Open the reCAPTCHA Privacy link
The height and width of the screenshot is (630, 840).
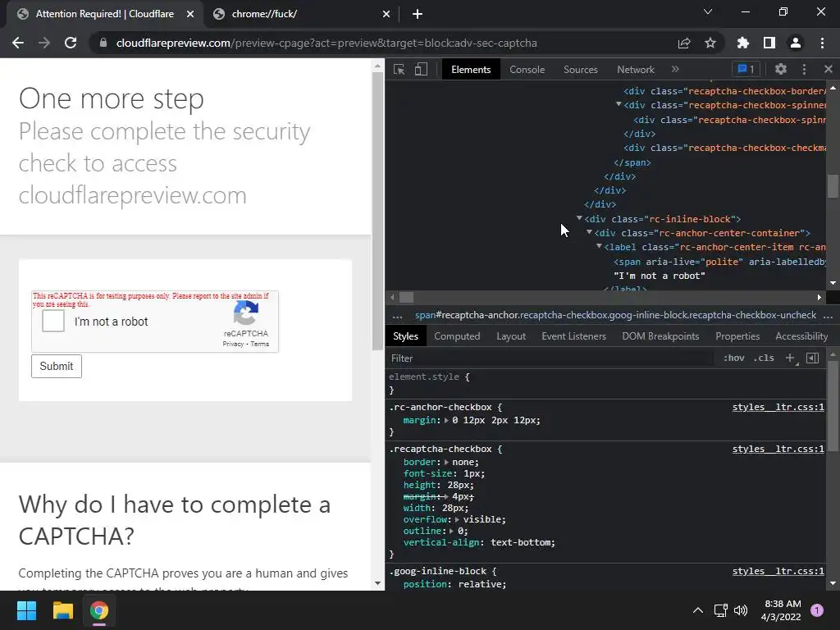[x=233, y=344]
